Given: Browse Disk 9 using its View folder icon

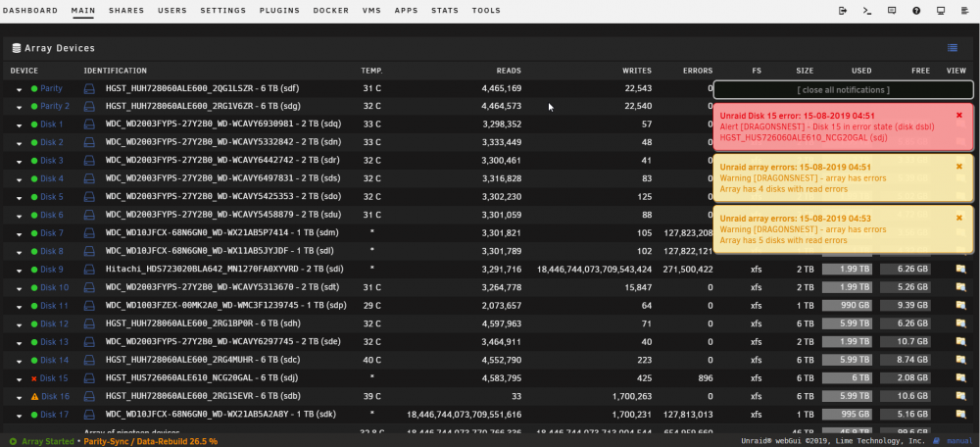Looking at the screenshot, I should (960, 270).
